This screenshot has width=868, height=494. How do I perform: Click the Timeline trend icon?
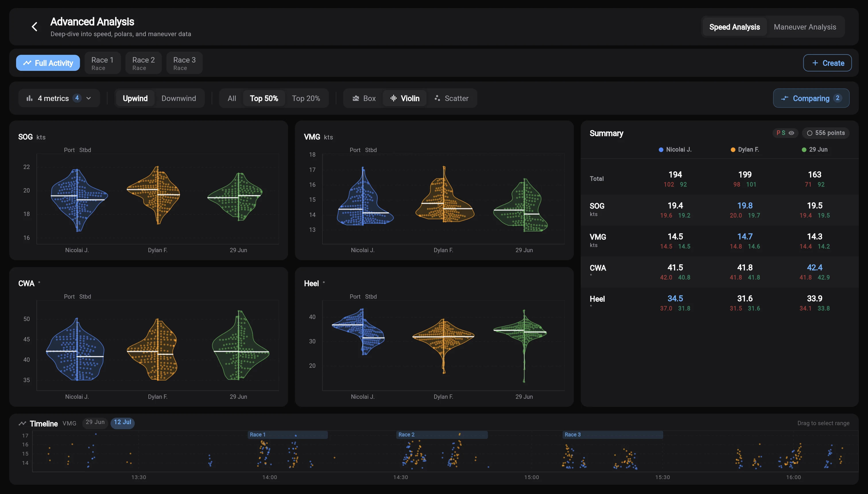22,423
